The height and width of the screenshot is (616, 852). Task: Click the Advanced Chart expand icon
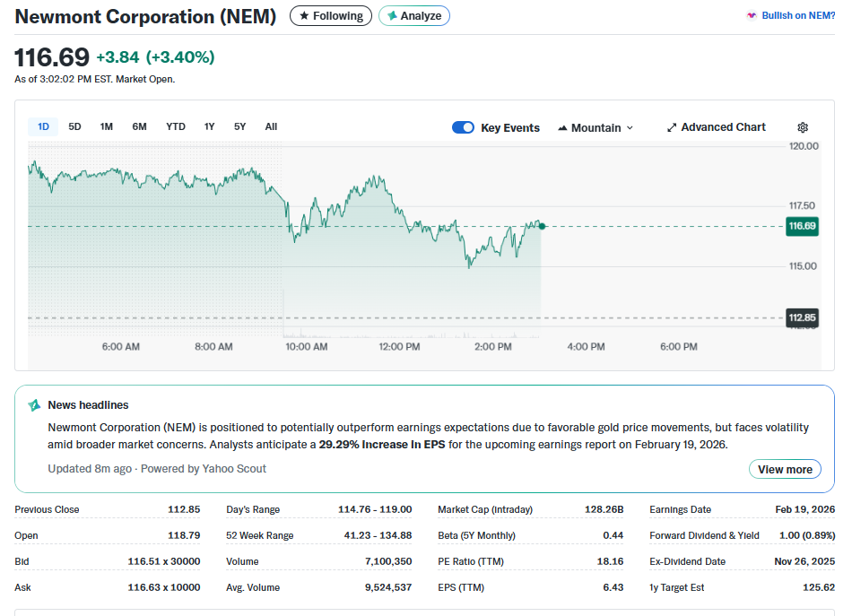672,127
